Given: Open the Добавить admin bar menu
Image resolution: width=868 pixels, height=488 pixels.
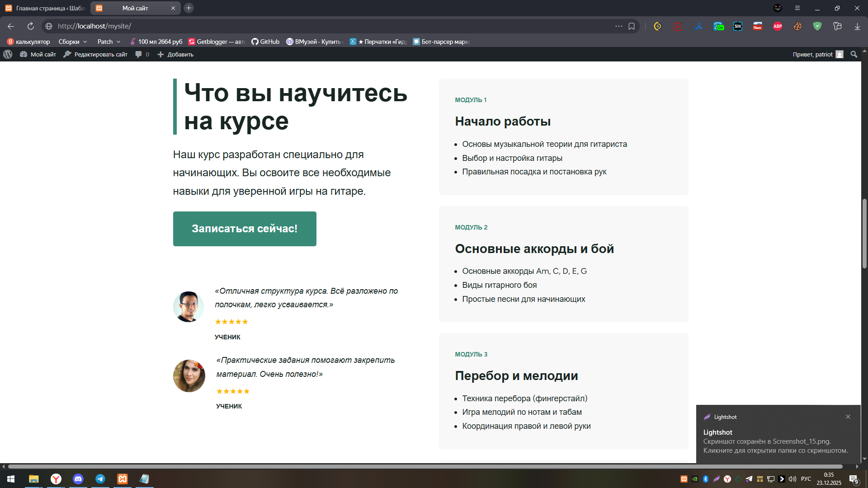Looking at the screenshot, I should pos(175,54).
